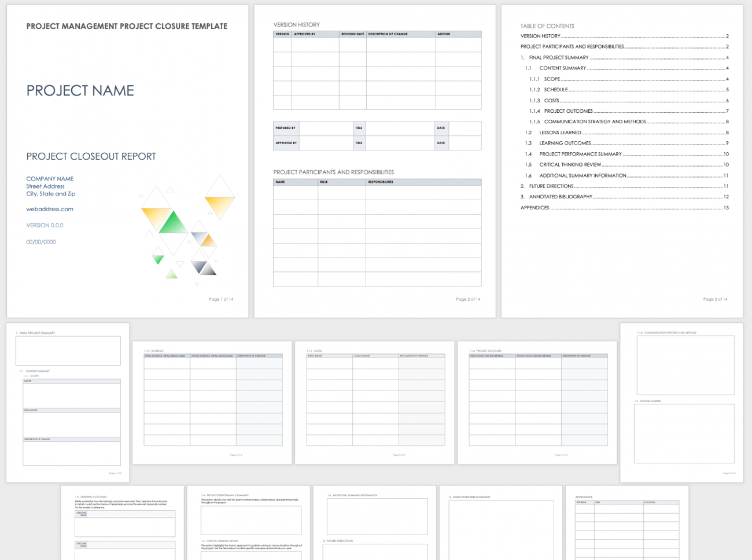The width and height of the screenshot is (752, 560).
Task: Select the COMPANY NAME line on cover
Action: [50, 179]
